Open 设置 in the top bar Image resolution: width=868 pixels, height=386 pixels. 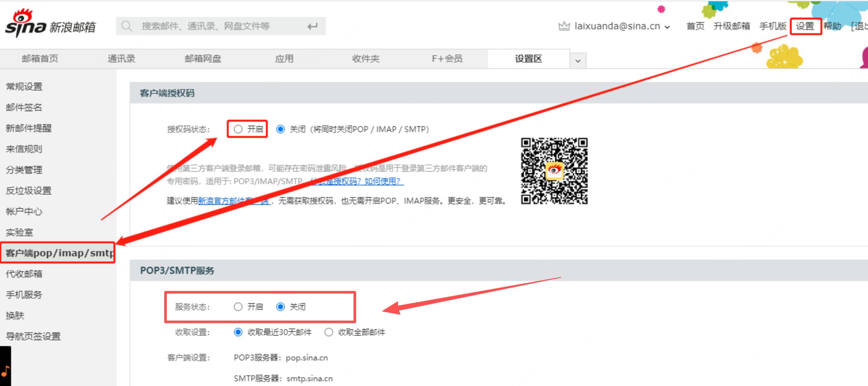pos(805,26)
